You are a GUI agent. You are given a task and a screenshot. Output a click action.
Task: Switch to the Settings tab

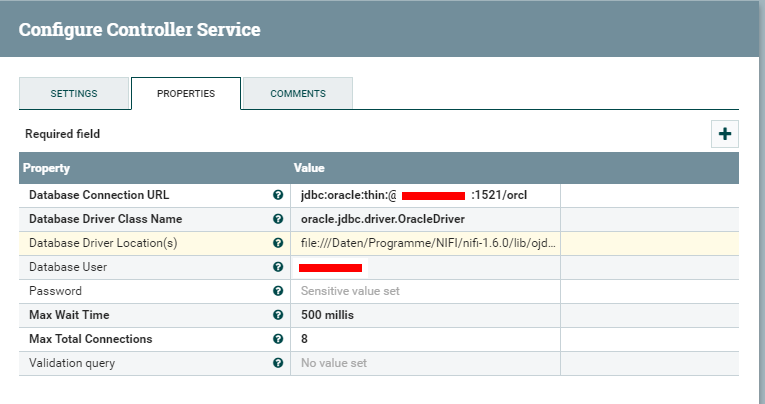[x=74, y=94]
